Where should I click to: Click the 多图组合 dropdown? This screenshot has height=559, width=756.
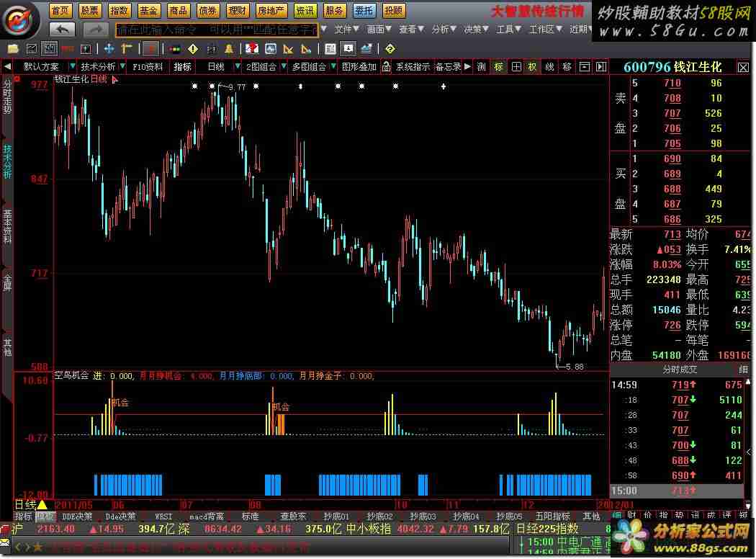313,67
